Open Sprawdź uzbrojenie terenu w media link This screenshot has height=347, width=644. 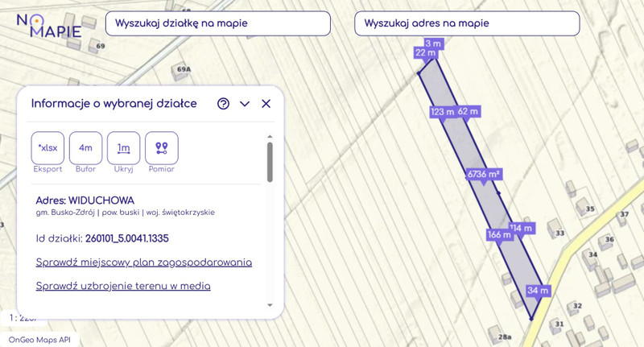(123, 286)
